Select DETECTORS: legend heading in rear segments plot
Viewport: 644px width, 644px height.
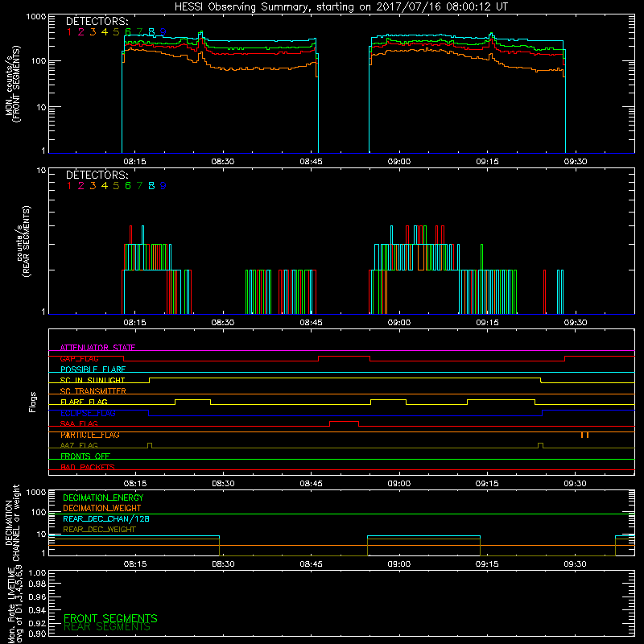click(97, 175)
